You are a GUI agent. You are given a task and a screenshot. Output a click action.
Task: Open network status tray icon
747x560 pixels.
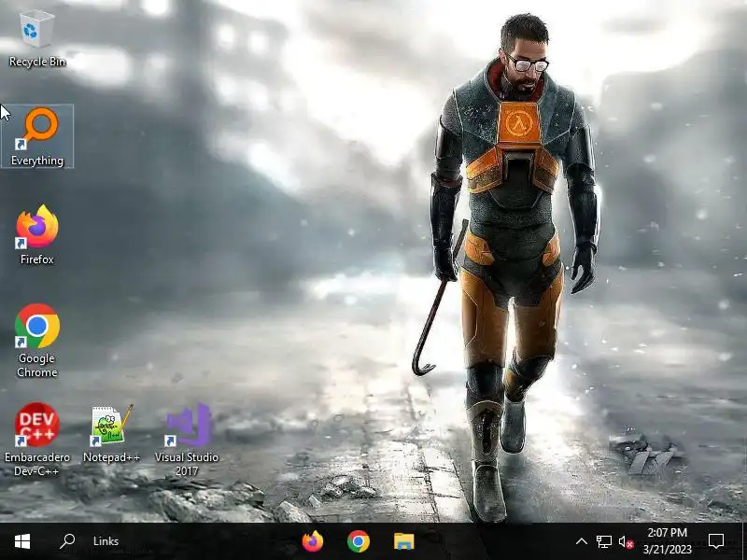604,541
